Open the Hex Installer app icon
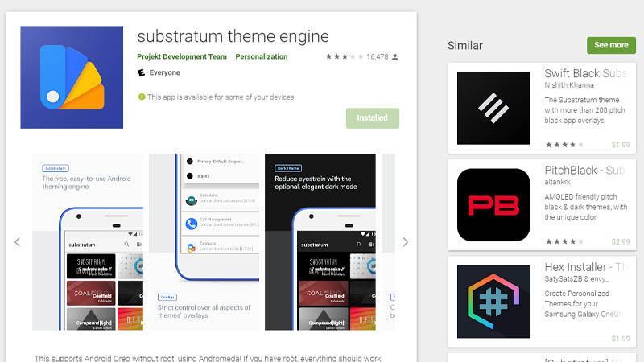This screenshot has height=362, width=644. pos(493,302)
